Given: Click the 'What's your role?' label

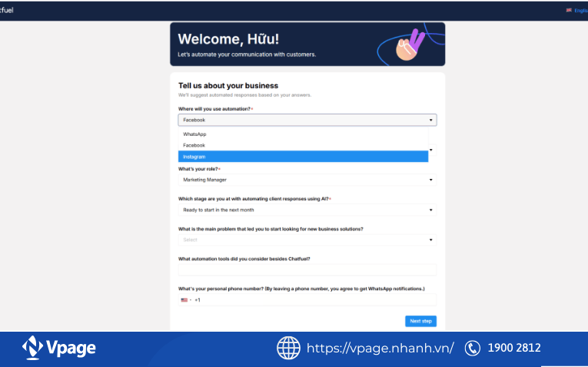Looking at the screenshot, I should point(198,169).
